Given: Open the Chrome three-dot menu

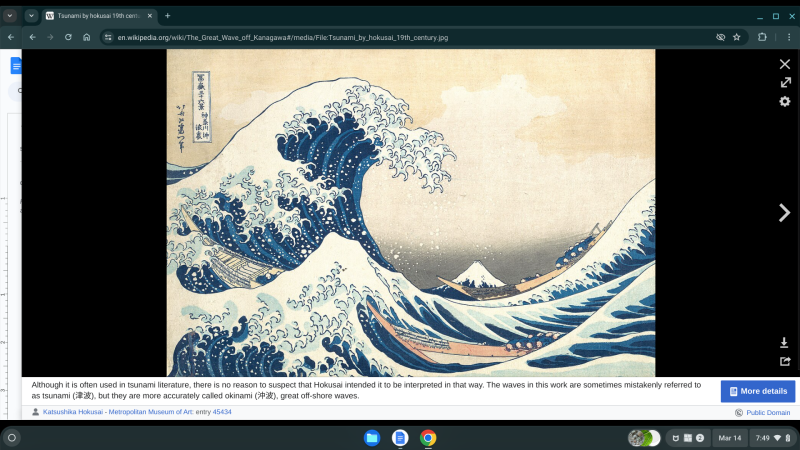Looking at the screenshot, I should [789, 37].
